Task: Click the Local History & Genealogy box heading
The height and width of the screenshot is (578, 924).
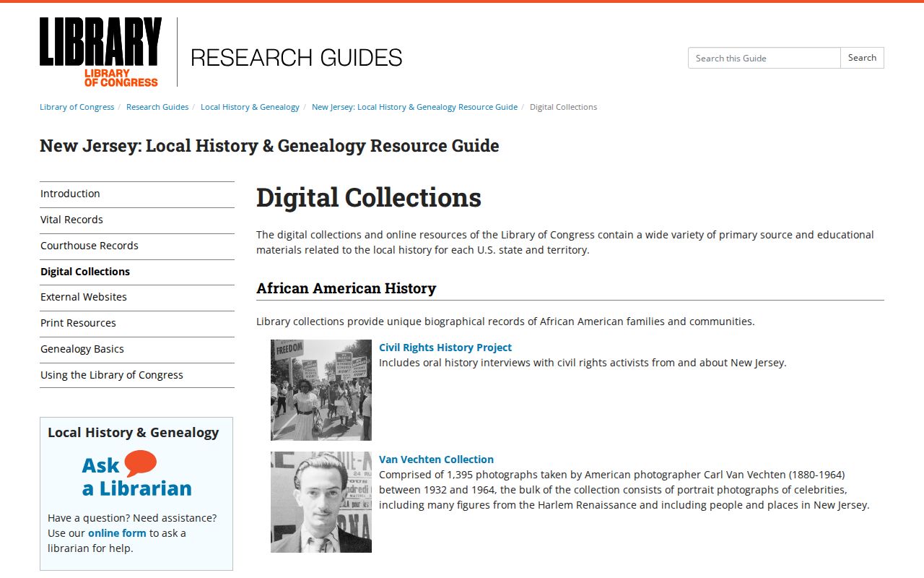Action: (134, 433)
